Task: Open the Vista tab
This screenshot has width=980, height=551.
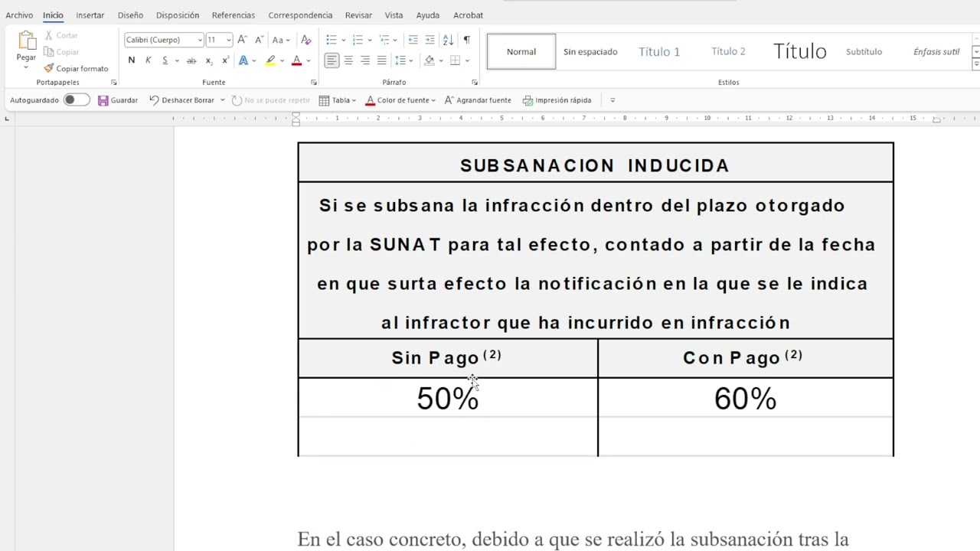Action: [394, 15]
